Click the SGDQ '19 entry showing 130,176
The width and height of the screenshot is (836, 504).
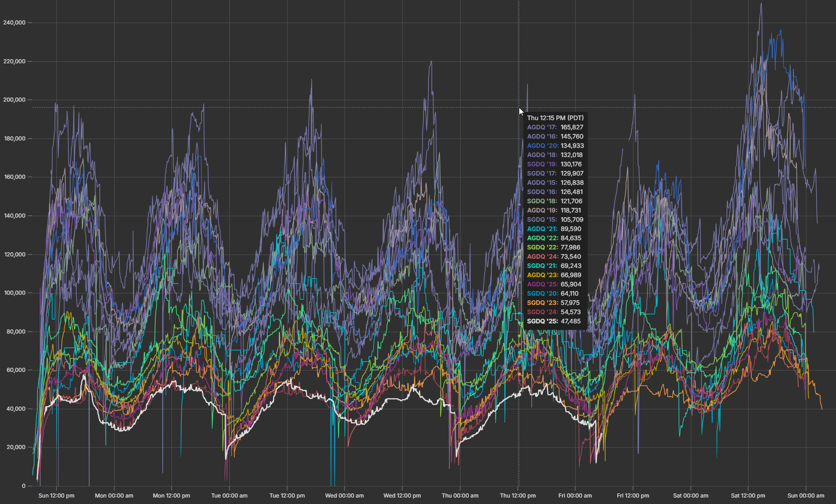(554, 164)
